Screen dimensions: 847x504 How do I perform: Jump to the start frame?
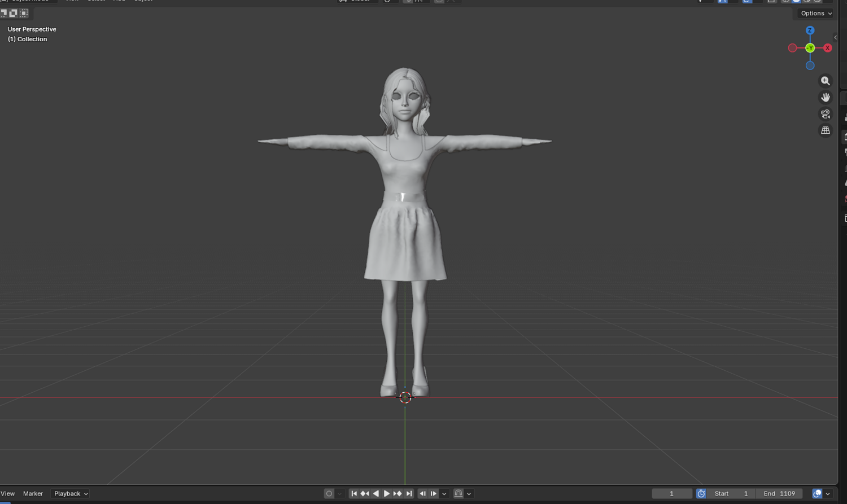click(x=354, y=494)
